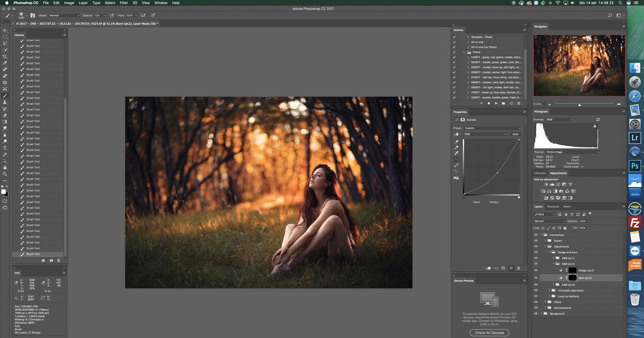
Task: Activate the Zoom tool in toolbar
Action: coord(5,174)
